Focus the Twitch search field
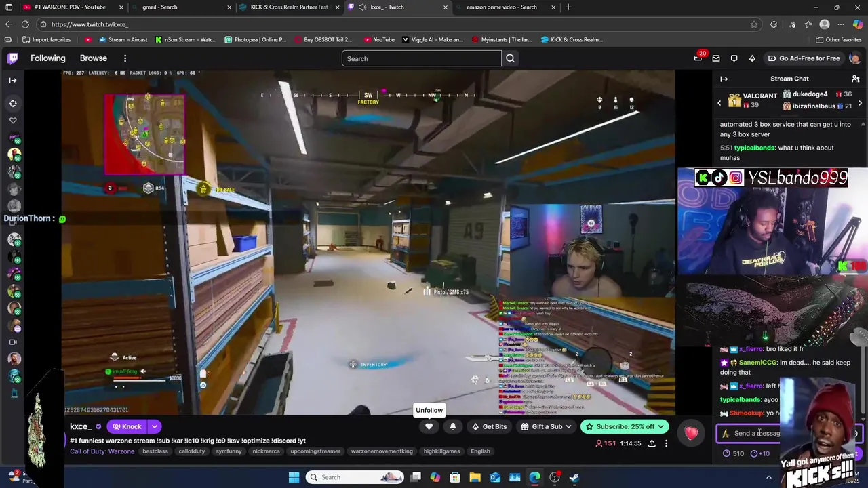Viewport: 868px width, 488px height. pos(421,58)
